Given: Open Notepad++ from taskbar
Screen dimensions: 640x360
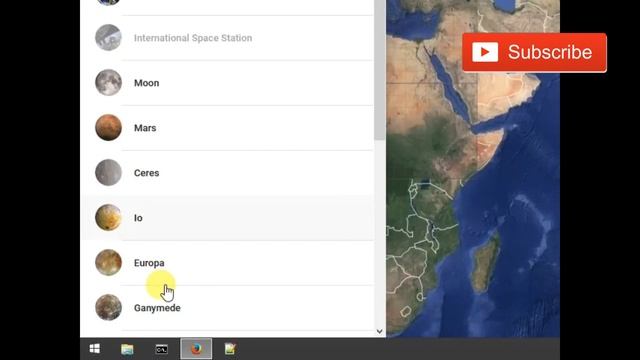Looking at the screenshot, I should click(230, 349).
